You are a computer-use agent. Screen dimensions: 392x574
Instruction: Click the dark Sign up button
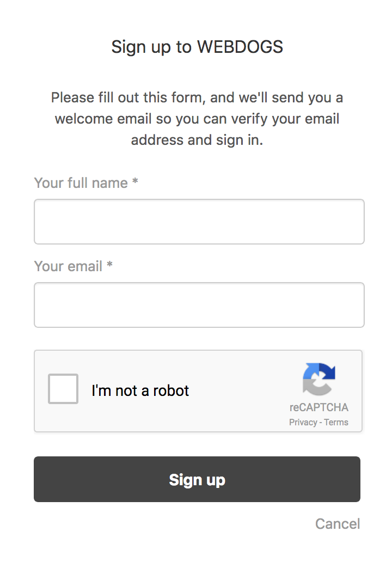(197, 479)
